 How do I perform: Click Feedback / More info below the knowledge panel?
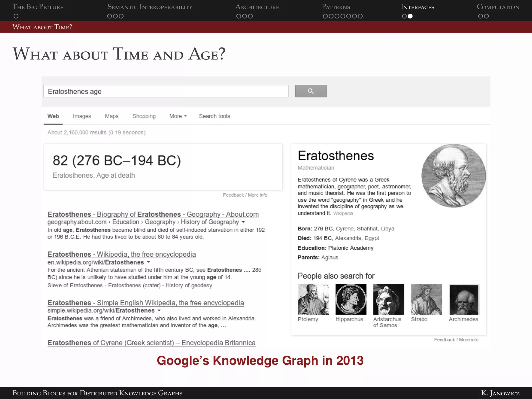(x=456, y=340)
